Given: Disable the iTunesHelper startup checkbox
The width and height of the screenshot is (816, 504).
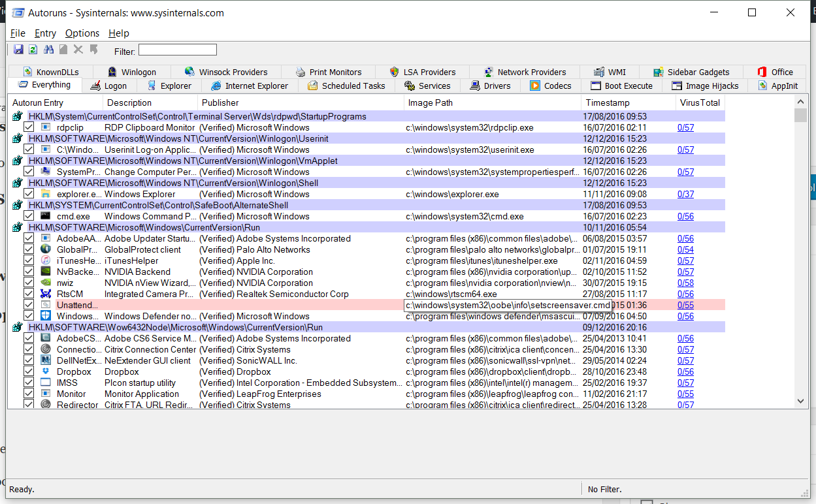Looking at the screenshot, I should pos(29,260).
